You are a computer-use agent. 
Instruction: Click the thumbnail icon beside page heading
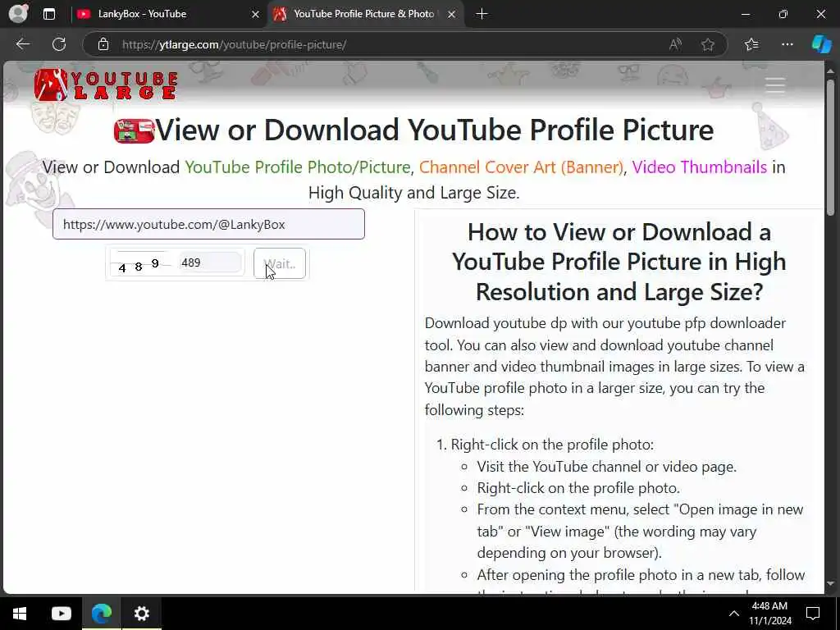134,130
